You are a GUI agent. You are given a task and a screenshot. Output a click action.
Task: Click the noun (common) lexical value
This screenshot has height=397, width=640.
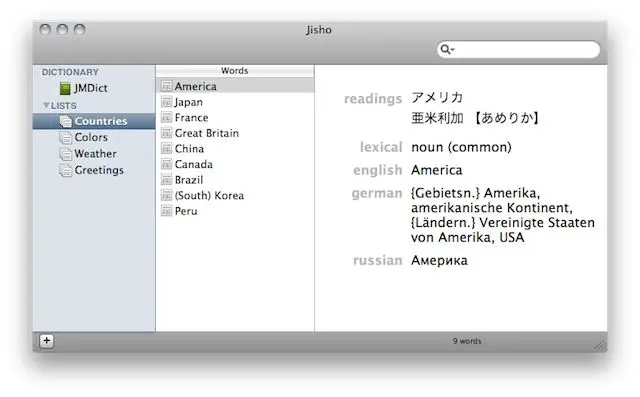point(461,147)
